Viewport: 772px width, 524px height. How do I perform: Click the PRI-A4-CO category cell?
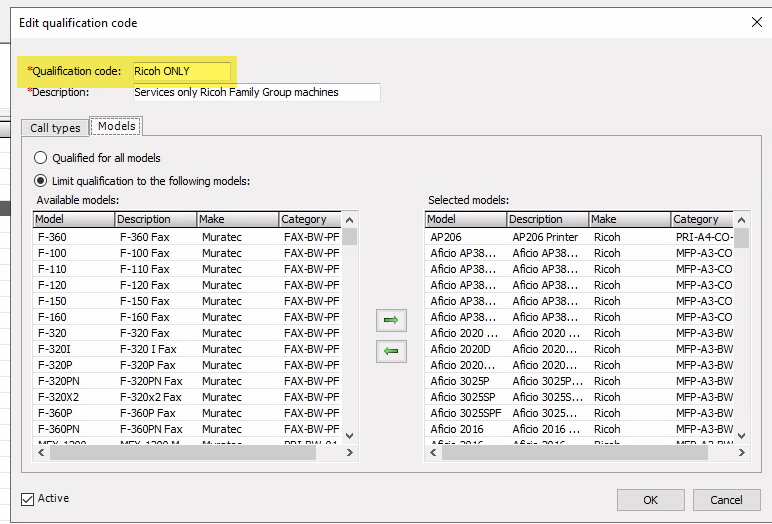(x=704, y=237)
